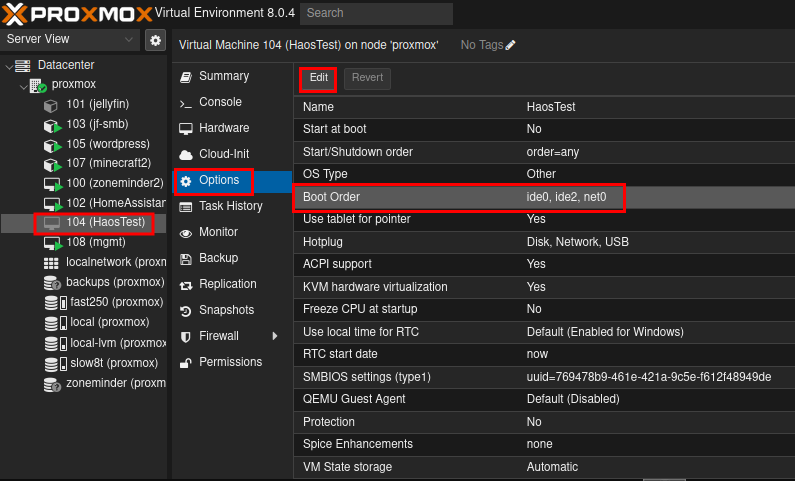Select the Start at boot row
The width and height of the screenshot is (795, 481).
pyautogui.click(x=544, y=129)
